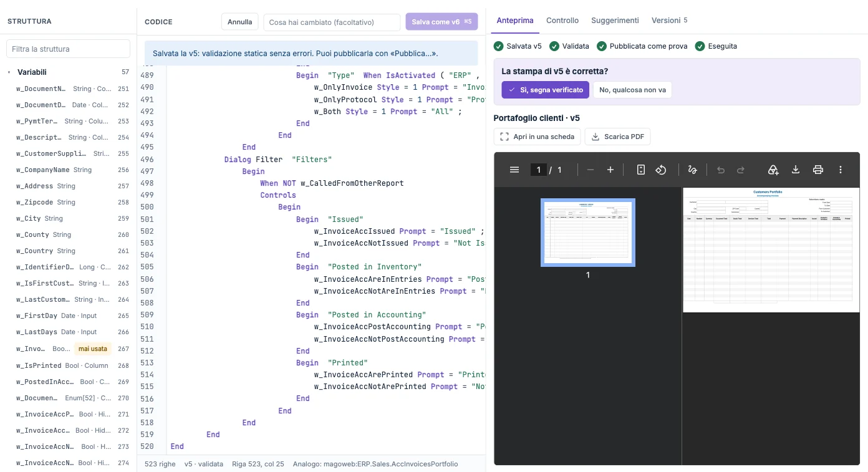Open the PDF viewer more-options menu
This screenshot has width=868, height=472.
coord(841,170)
